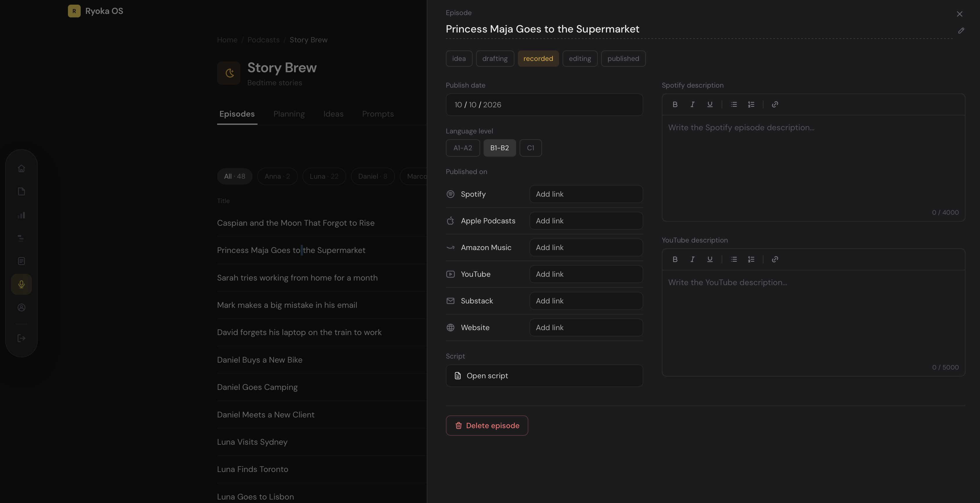Open the analytics bar chart sidebar icon
Viewport: 980px width, 503px height.
pos(21,215)
